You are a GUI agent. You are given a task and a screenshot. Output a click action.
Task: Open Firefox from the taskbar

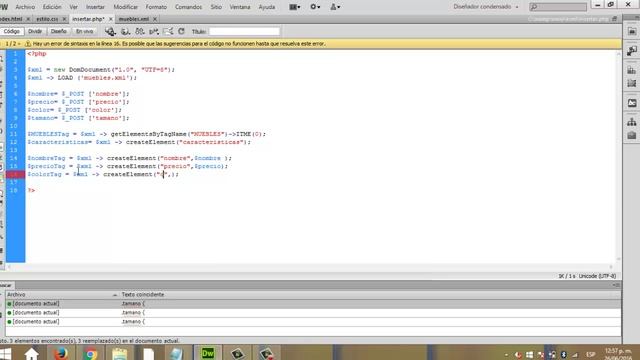[x=60, y=353]
